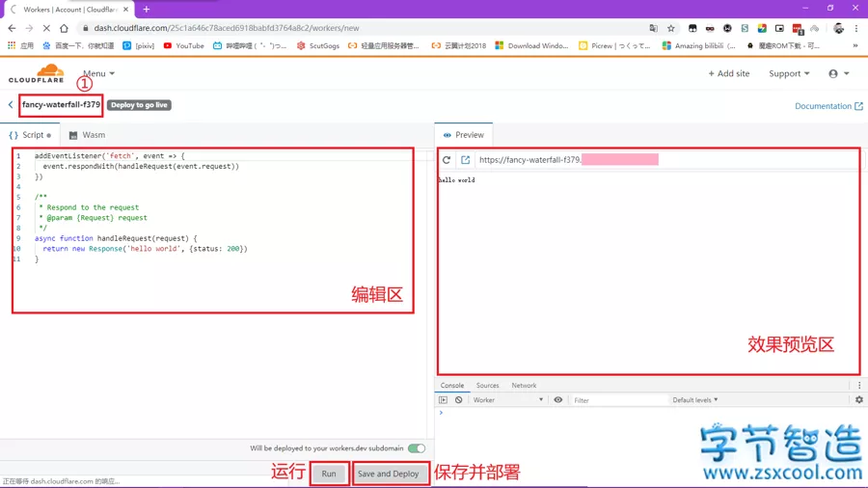Open the Network devtools tab

524,385
